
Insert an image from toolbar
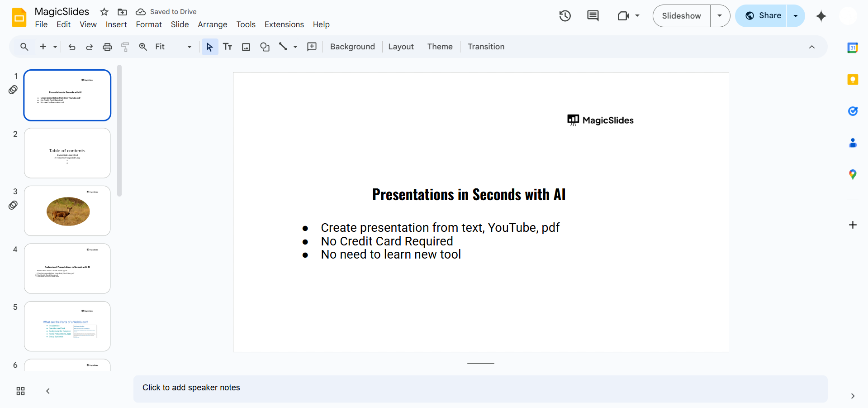[x=246, y=47]
